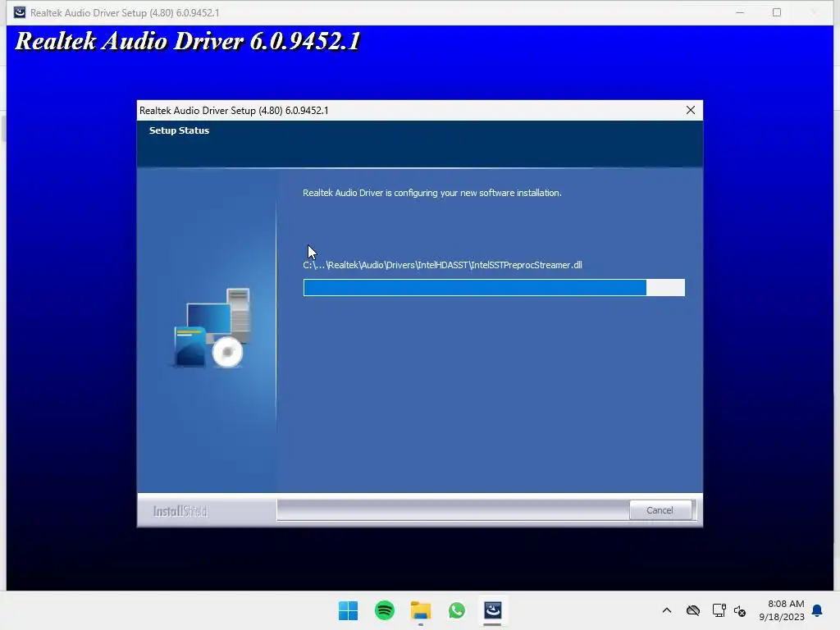Close the Realtek Audio Driver Setup dialog
840x630 pixels.
click(691, 111)
